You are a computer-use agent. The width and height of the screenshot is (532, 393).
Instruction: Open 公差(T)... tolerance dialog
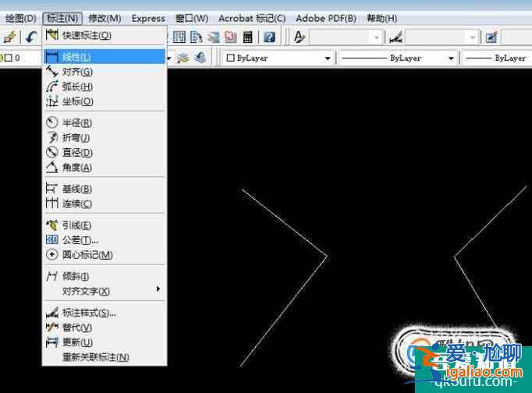click(x=105, y=240)
